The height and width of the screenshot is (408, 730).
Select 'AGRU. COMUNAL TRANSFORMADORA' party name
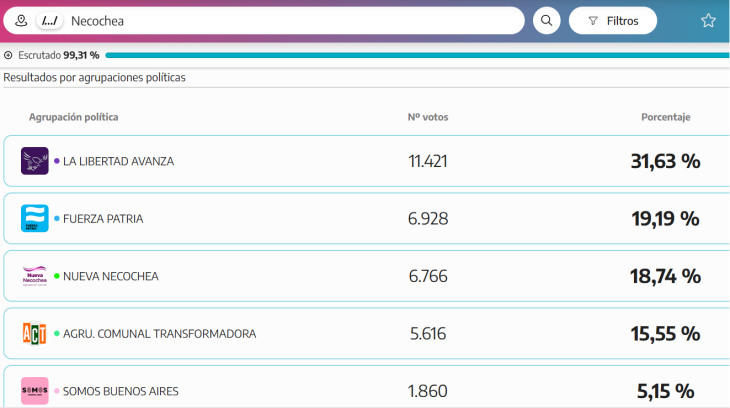tap(160, 333)
